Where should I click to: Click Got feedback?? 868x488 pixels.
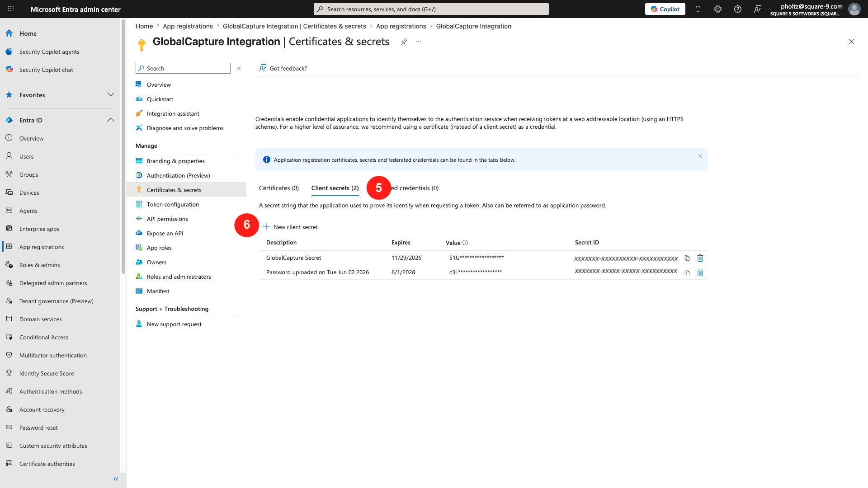pyautogui.click(x=283, y=68)
